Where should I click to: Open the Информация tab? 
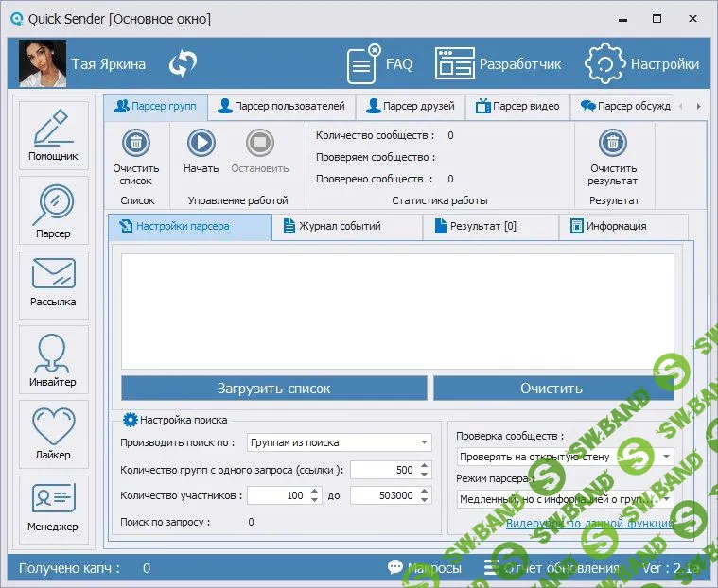point(623,226)
